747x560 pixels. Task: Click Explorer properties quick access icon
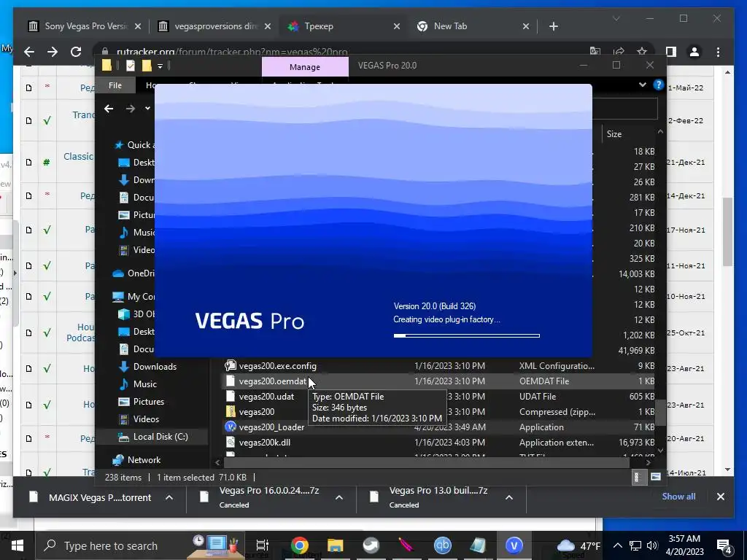tap(130, 66)
